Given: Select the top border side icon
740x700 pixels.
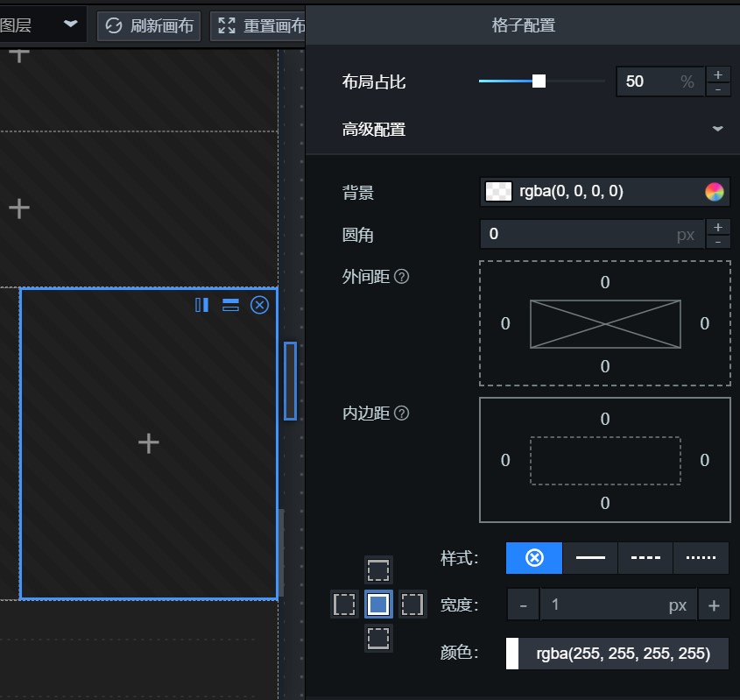Looking at the screenshot, I should [378, 570].
